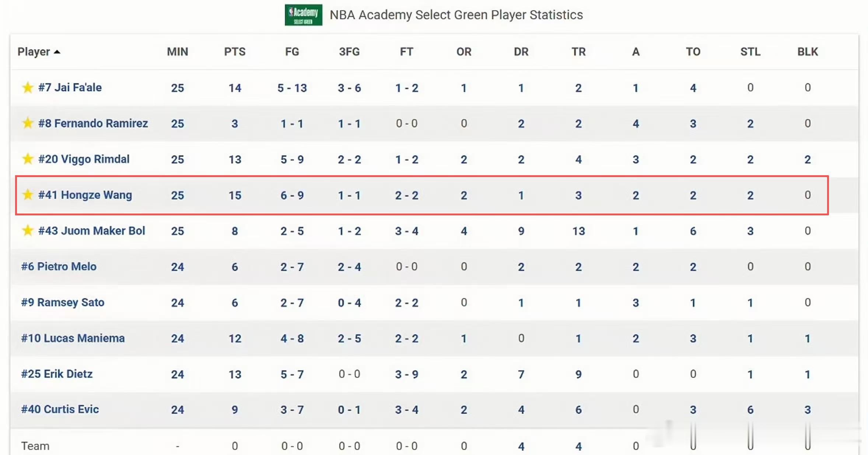868x455 pixels.
Task: Open player link #40 Curtis Evic
Action: coord(60,410)
